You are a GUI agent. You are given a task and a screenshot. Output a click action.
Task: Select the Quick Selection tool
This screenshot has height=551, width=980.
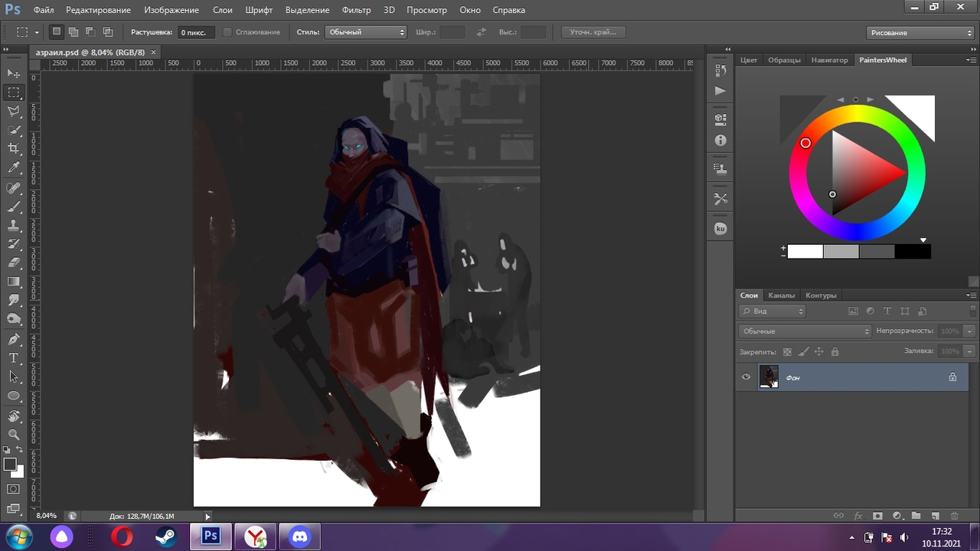click(x=14, y=131)
